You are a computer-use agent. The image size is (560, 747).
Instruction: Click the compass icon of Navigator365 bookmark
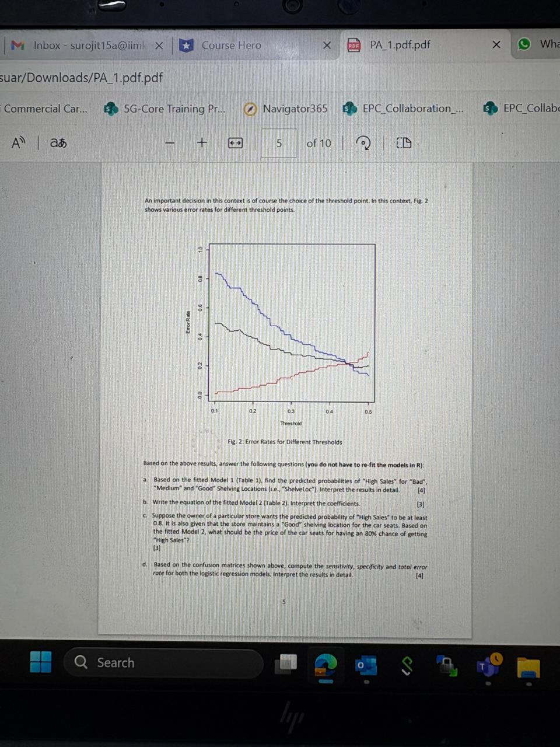pos(250,109)
